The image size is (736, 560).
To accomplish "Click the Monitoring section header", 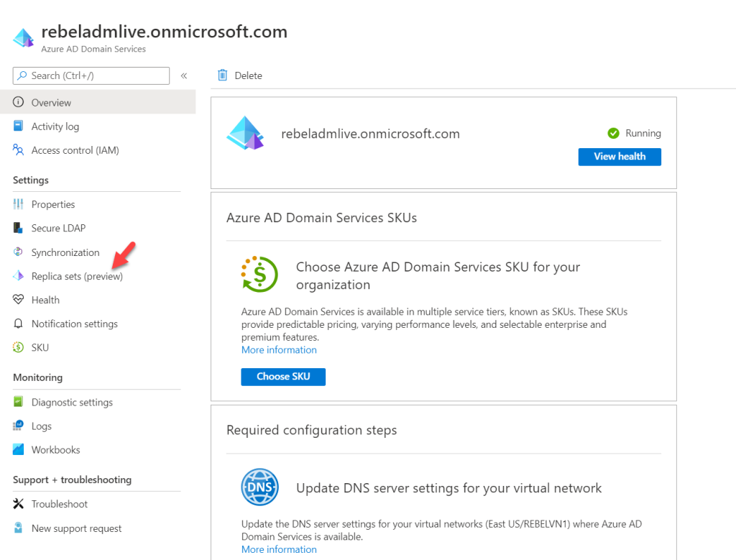I will pyautogui.click(x=37, y=377).
